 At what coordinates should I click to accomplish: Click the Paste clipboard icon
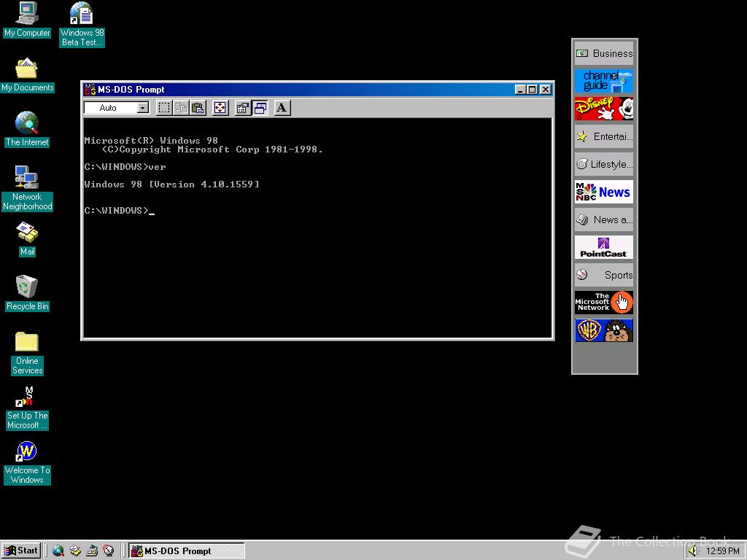198,108
